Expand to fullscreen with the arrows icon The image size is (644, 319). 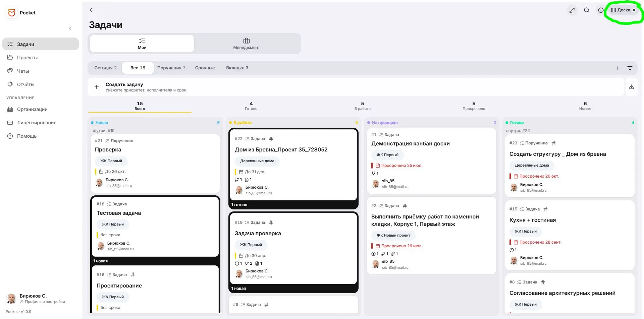[572, 10]
